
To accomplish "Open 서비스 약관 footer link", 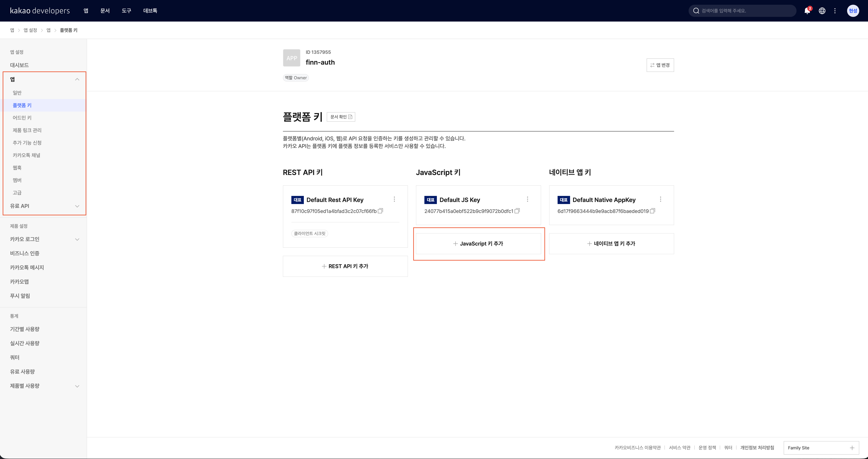I will 680,448.
